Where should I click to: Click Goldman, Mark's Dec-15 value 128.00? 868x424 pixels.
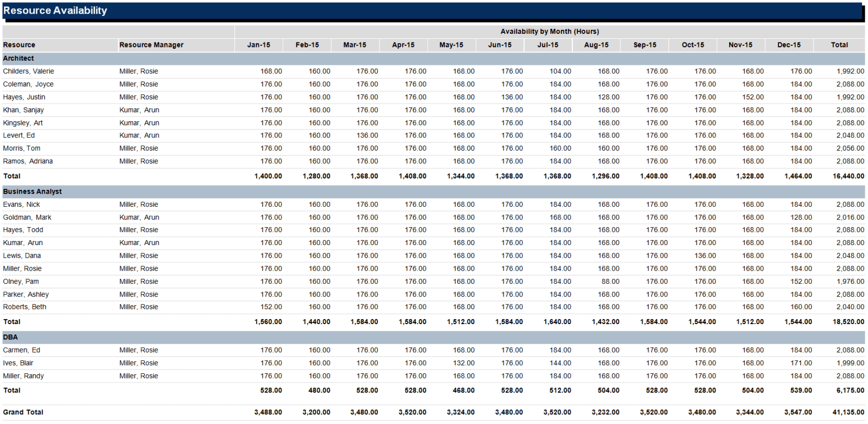801,217
